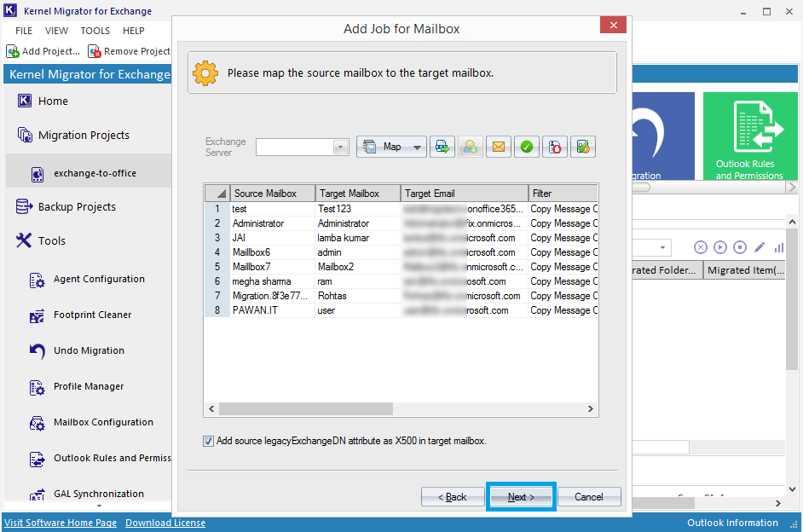Image resolution: width=803 pixels, height=532 pixels.
Task: Click the Filter column header
Action: pos(563,194)
